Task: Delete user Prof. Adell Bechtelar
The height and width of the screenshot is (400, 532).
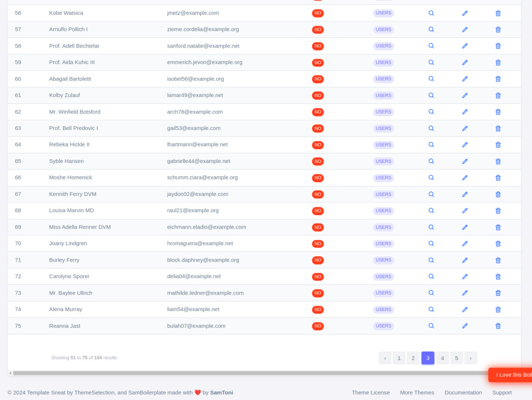Action: [x=498, y=46]
